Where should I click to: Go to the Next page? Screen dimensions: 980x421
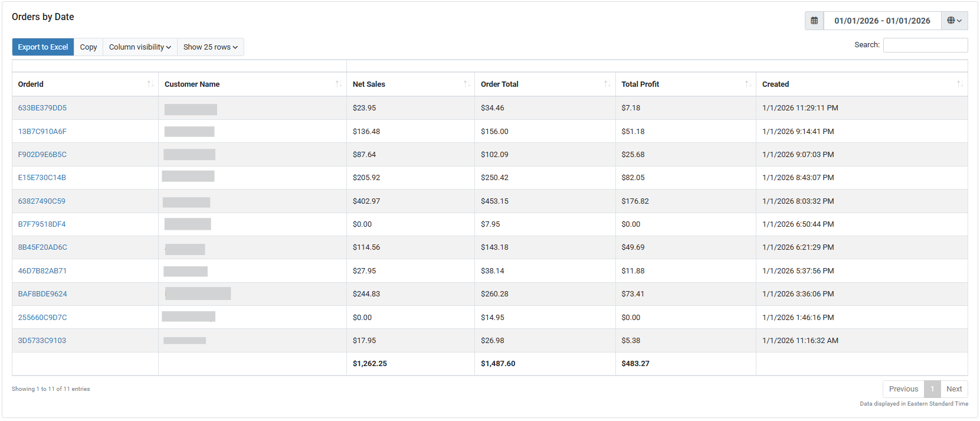(953, 389)
